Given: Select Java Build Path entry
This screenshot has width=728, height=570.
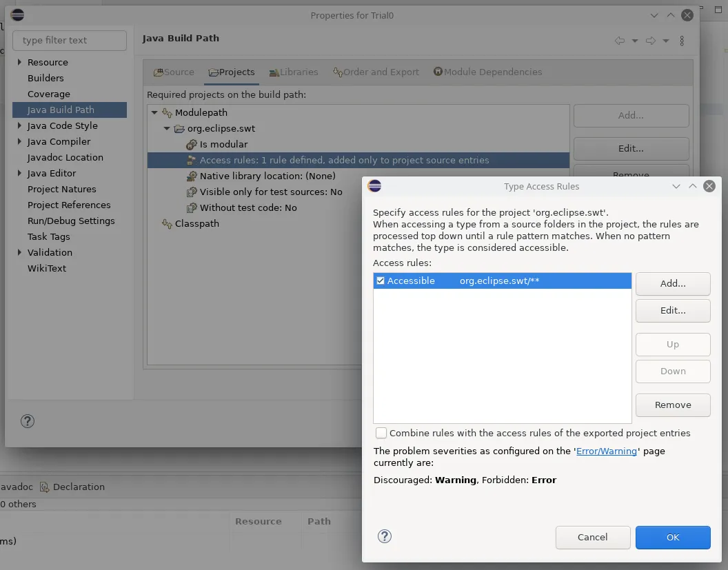Looking at the screenshot, I should click(70, 110).
